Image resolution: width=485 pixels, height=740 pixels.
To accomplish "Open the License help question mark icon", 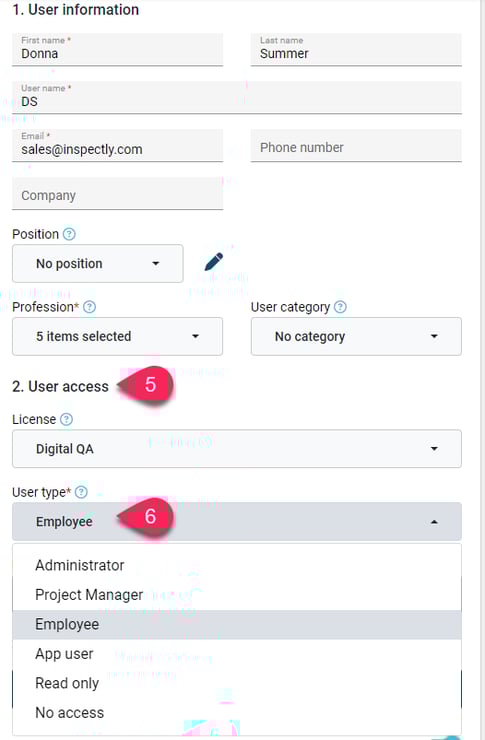I will tap(67, 419).
